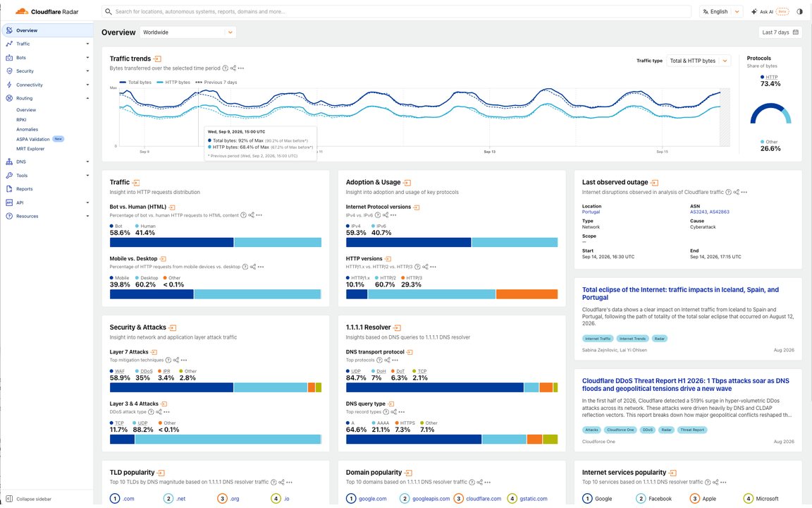Open the RPKI sidebar item
The image size is (812, 508).
[x=21, y=120]
